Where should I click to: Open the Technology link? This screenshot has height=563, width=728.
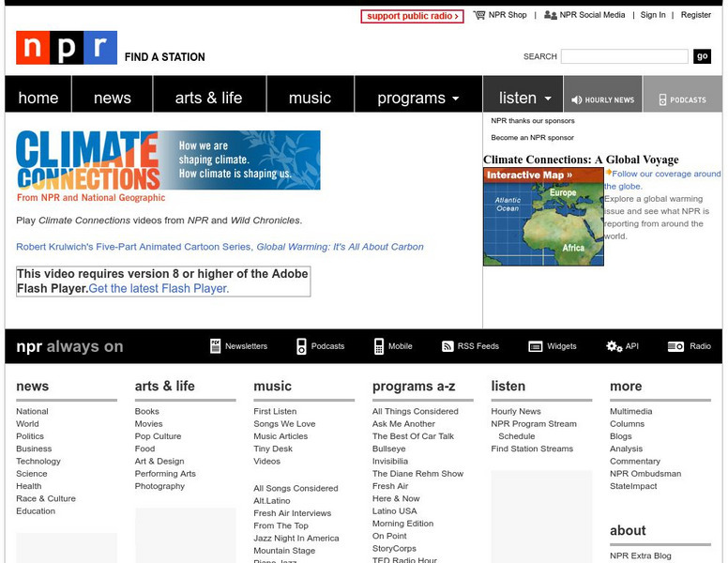[38, 462]
